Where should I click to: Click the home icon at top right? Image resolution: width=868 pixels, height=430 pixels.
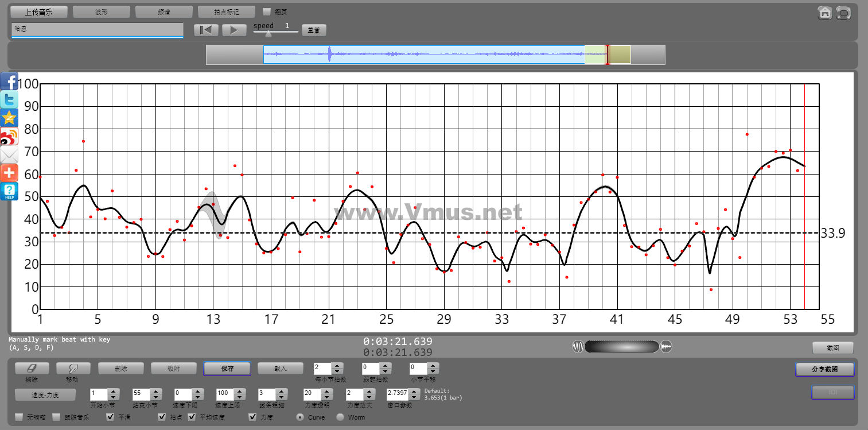pyautogui.click(x=825, y=13)
